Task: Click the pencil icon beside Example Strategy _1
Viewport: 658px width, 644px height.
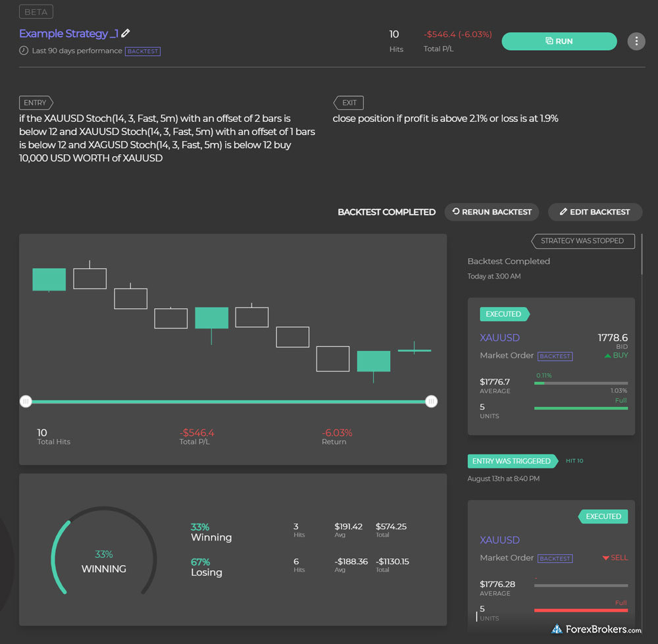Action: 126,33
